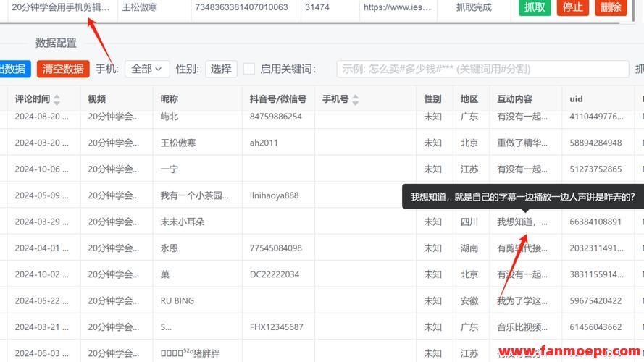Image resolution: width=644 pixels, height=362 pixels.
Task: Click the comment cell 音乐比视频...
Action: (522, 327)
